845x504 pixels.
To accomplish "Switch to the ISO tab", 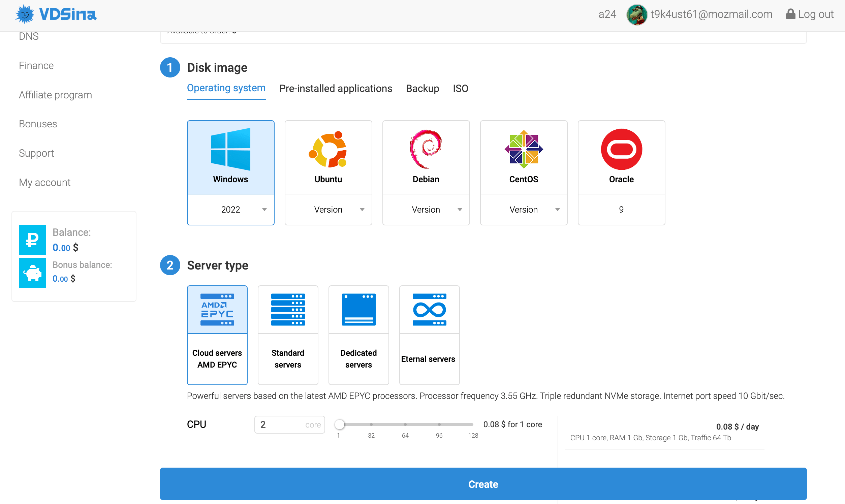I will click(461, 88).
